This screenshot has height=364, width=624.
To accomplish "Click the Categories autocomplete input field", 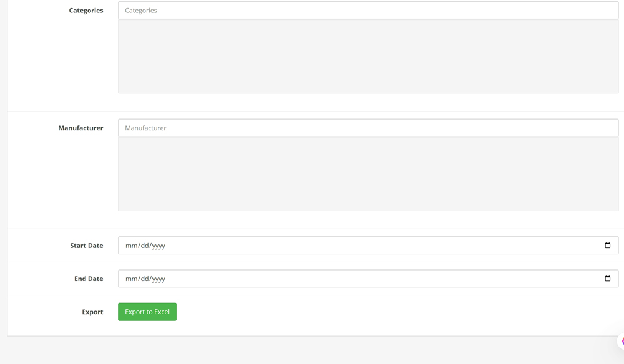I will click(368, 11).
